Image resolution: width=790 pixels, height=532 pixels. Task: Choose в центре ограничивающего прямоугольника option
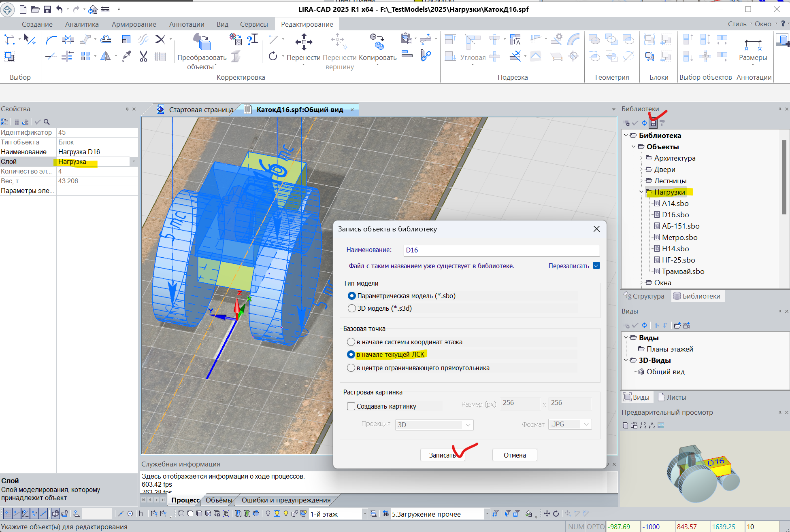pyautogui.click(x=351, y=368)
